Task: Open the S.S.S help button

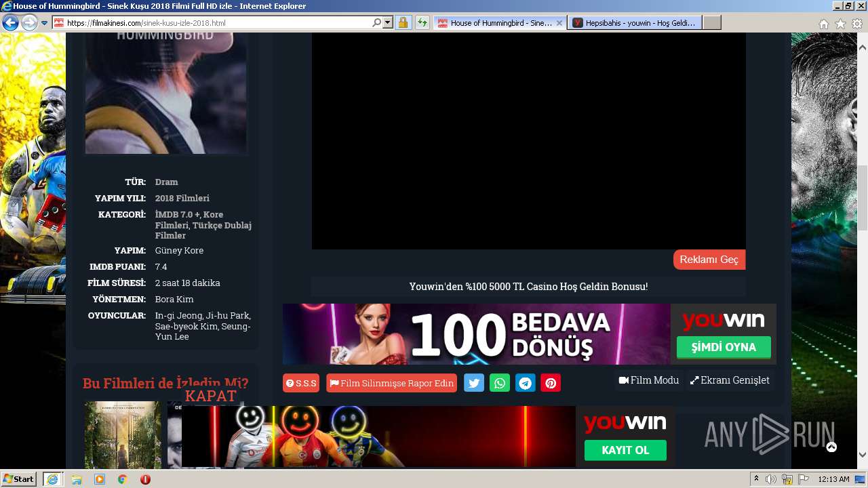Action: click(x=301, y=383)
